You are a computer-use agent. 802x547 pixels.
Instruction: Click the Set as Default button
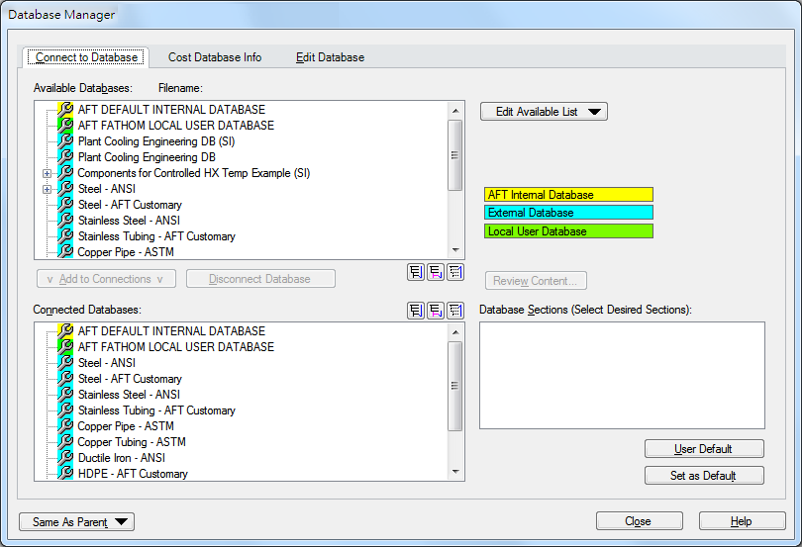[x=704, y=475]
